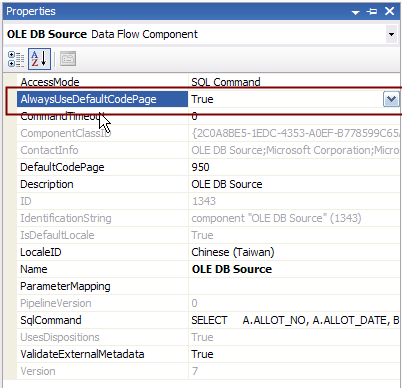The width and height of the screenshot is (402, 388).
Task: Select the Alphabetical sort icon
Action: [x=39, y=59]
